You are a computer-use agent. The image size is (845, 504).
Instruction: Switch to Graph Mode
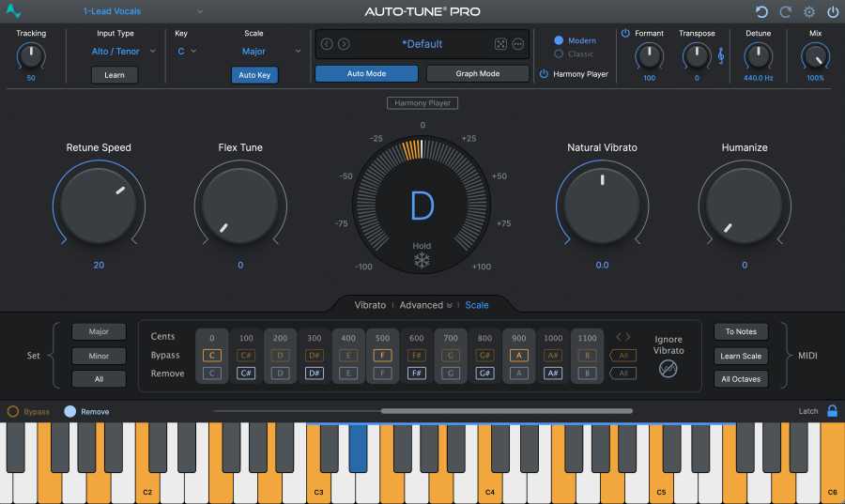[x=478, y=74]
